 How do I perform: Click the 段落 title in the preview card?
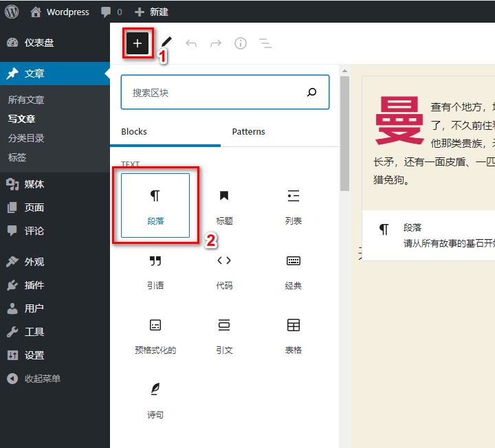412,227
